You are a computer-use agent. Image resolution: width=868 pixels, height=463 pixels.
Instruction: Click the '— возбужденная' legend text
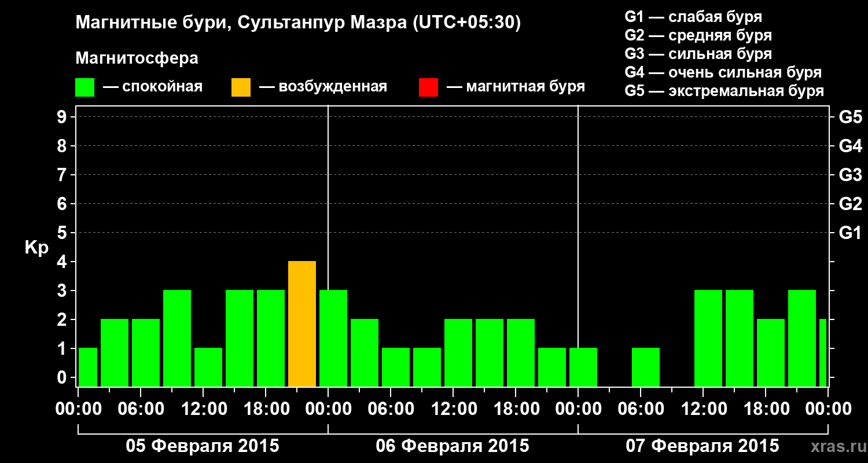pyautogui.click(x=323, y=87)
